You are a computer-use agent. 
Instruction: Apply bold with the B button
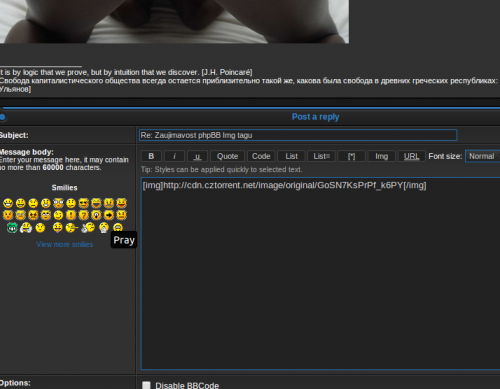coord(151,156)
